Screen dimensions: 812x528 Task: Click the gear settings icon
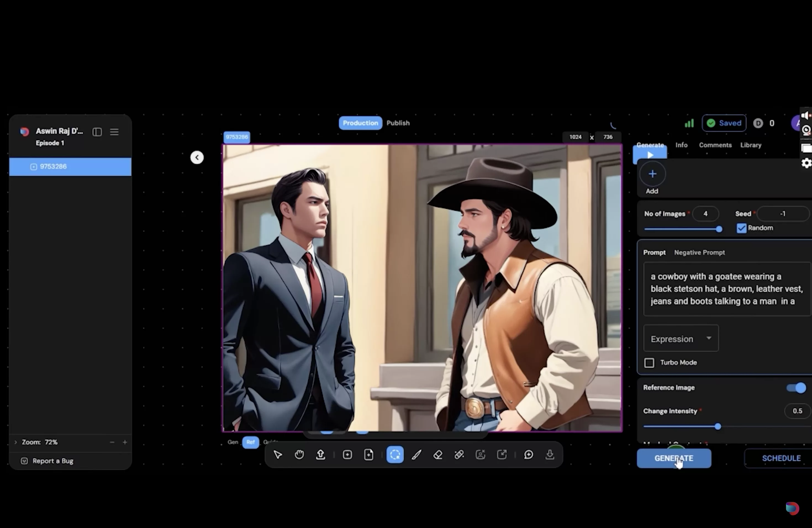pyautogui.click(x=806, y=163)
